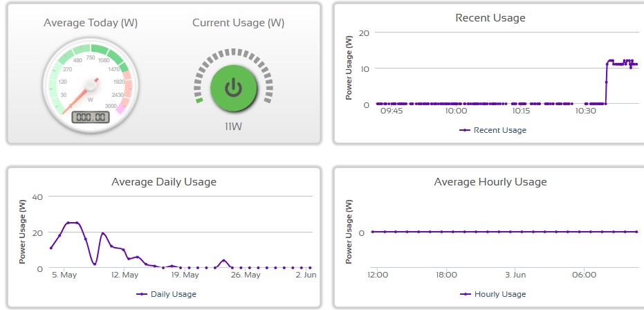
Task: Click the 19. May date label on the Daily chart
Action: [184, 275]
